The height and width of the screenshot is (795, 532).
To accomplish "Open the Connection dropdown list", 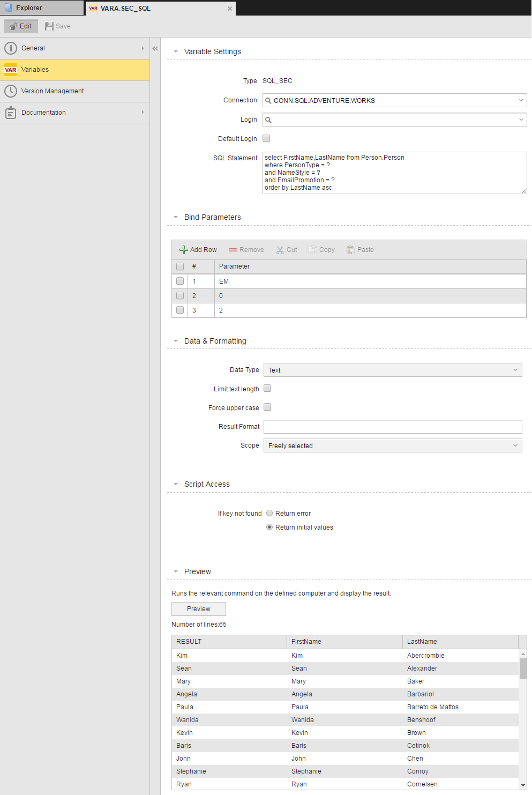I will [521, 100].
